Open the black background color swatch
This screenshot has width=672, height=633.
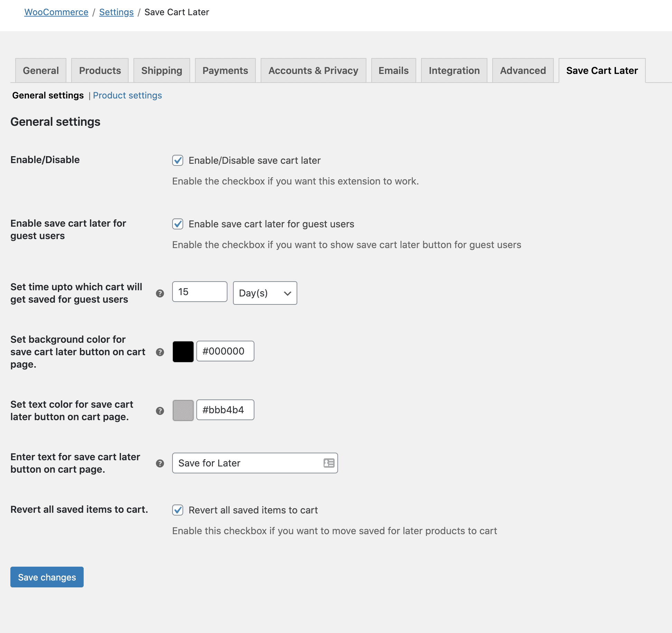point(183,351)
